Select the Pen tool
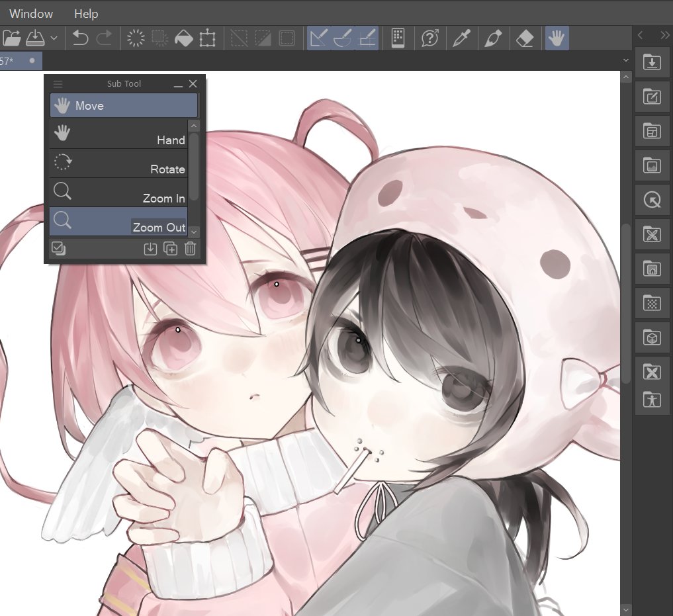The width and height of the screenshot is (673, 616). tap(493, 38)
